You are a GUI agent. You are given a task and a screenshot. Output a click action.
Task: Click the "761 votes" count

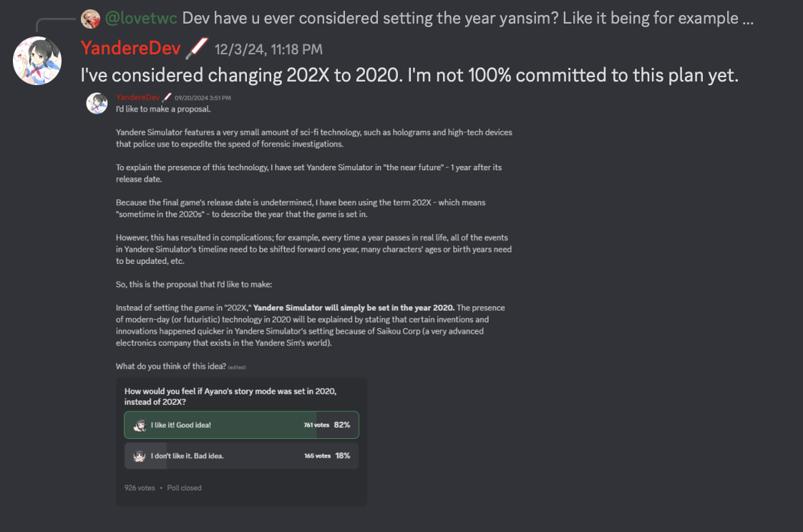(316, 425)
